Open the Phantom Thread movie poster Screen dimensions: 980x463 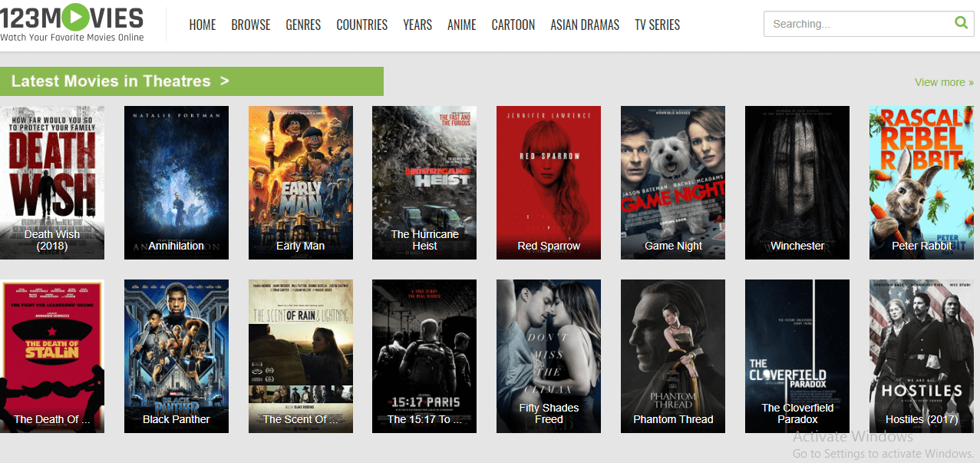(673, 356)
